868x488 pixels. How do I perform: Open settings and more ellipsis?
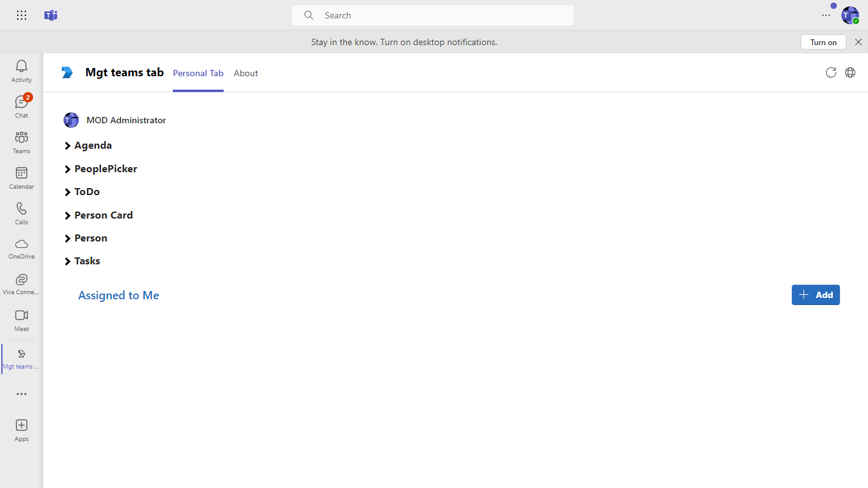tap(826, 15)
